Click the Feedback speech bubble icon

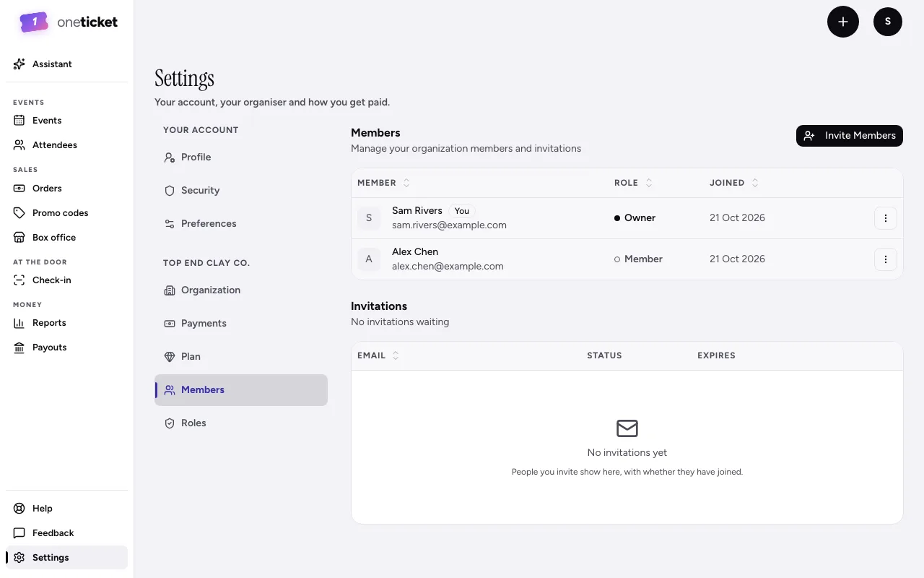coord(19,533)
